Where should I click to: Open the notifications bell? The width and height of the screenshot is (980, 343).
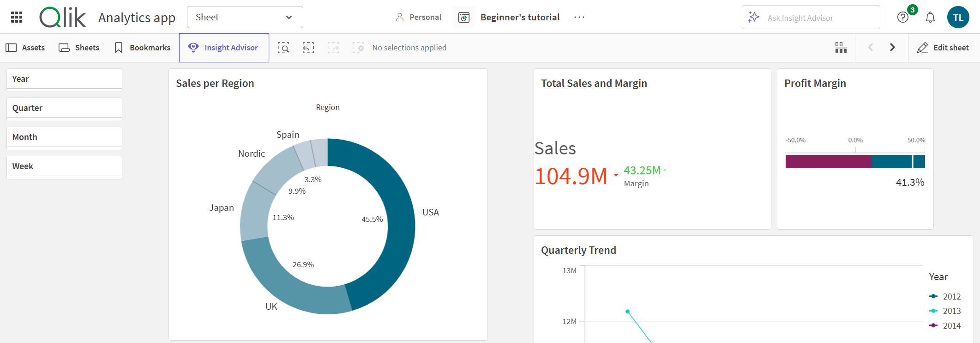[930, 18]
